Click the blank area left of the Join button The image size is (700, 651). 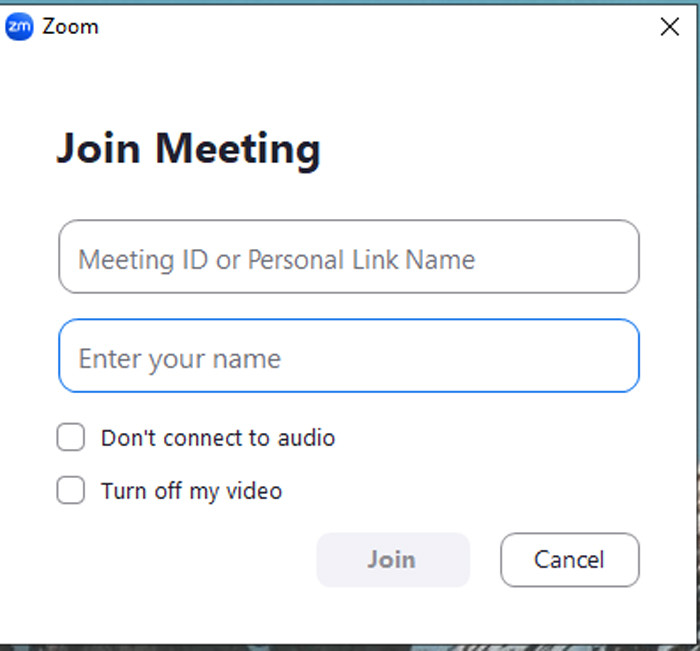pyautogui.click(x=180, y=560)
